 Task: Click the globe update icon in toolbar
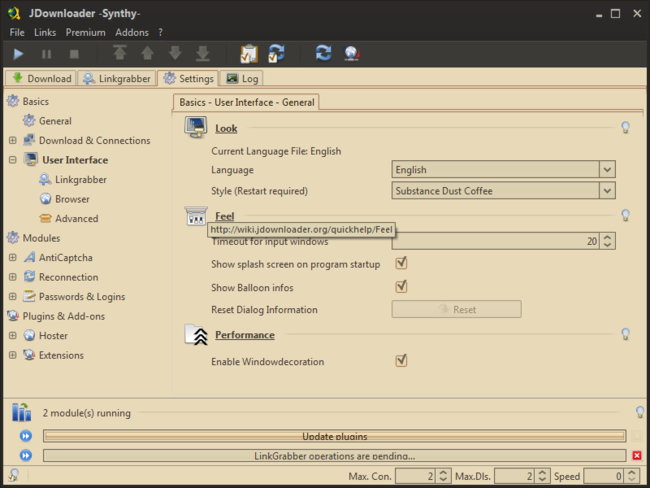pyautogui.click(x=352, y=53)
